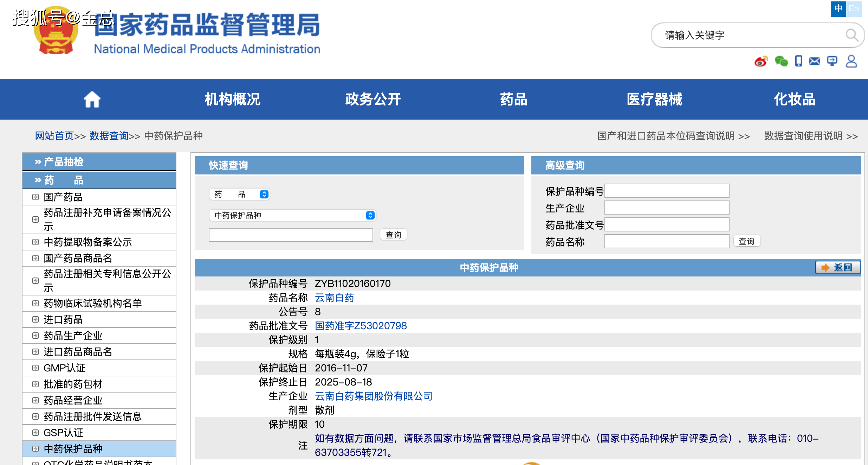Open 政务公开 navigation menu
This screenshot has width=868, height=465.
[x=373, y=99]
